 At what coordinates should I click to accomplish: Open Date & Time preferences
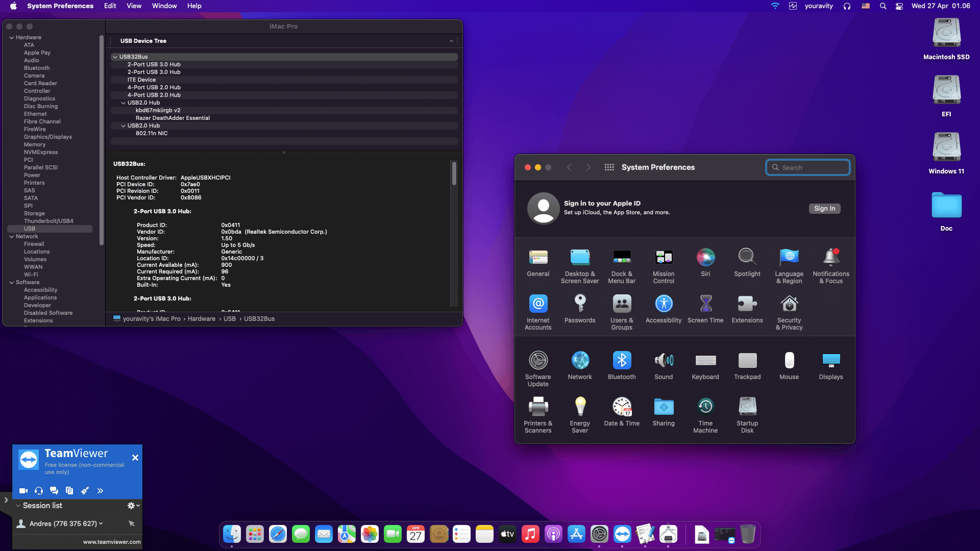pos(622,413)
